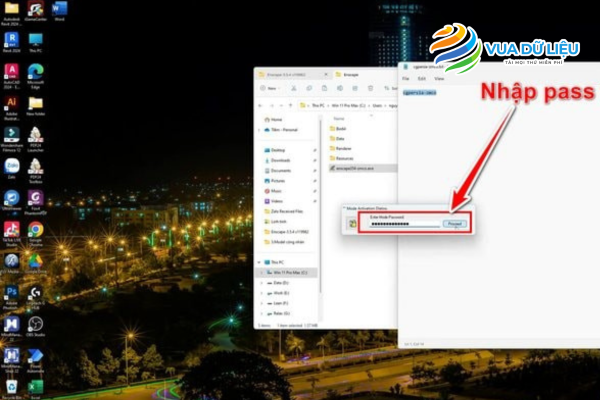Image resolution: width=600 pixels, height=400 pixels.
Task: Open the Google Chrome desktop shortcut
Action: (x=36, y=229)
